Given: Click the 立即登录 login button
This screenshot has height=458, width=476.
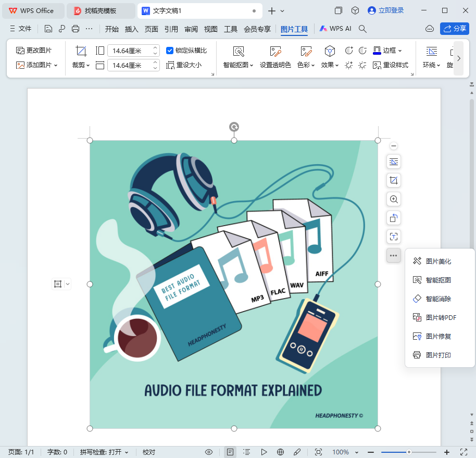Looking at the screenshot, I should click(385, 10).
